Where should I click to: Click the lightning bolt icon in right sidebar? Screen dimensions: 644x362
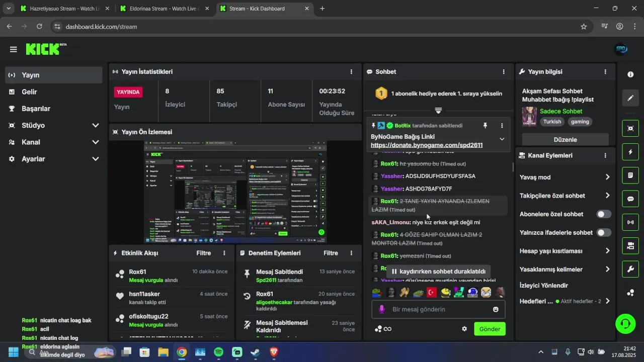click(630, 152)
